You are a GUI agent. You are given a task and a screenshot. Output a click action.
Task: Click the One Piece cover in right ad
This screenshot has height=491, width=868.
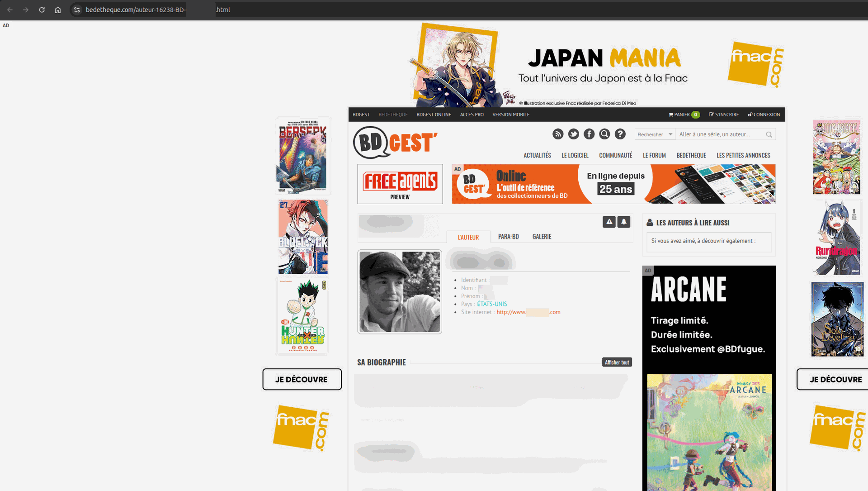pyautogui.click(x=836, y=157)
